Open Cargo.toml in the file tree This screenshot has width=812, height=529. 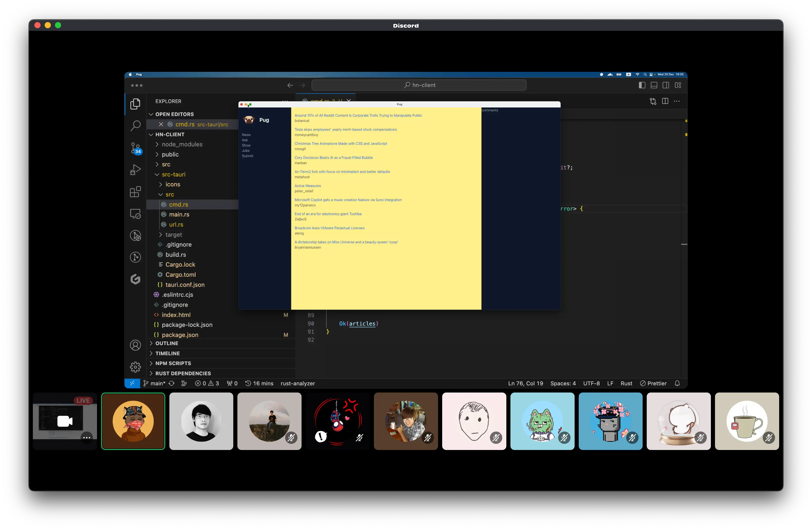tap(180, 275)
